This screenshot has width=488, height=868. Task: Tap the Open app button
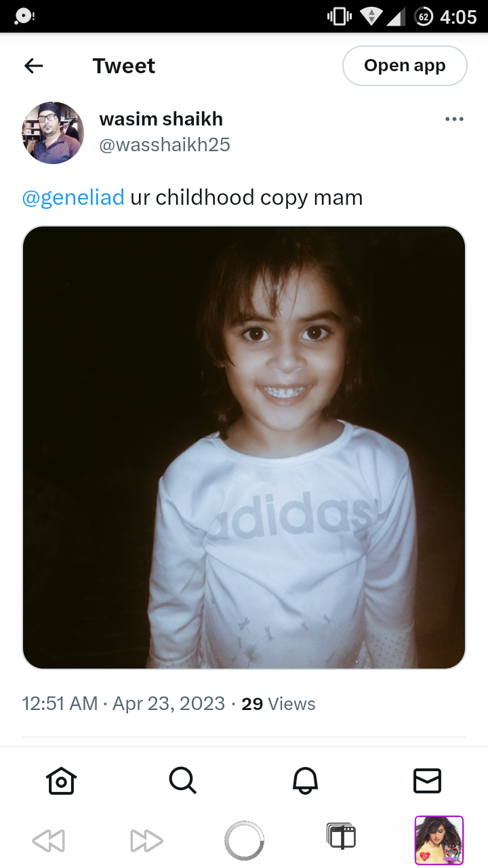pos(405,66)
